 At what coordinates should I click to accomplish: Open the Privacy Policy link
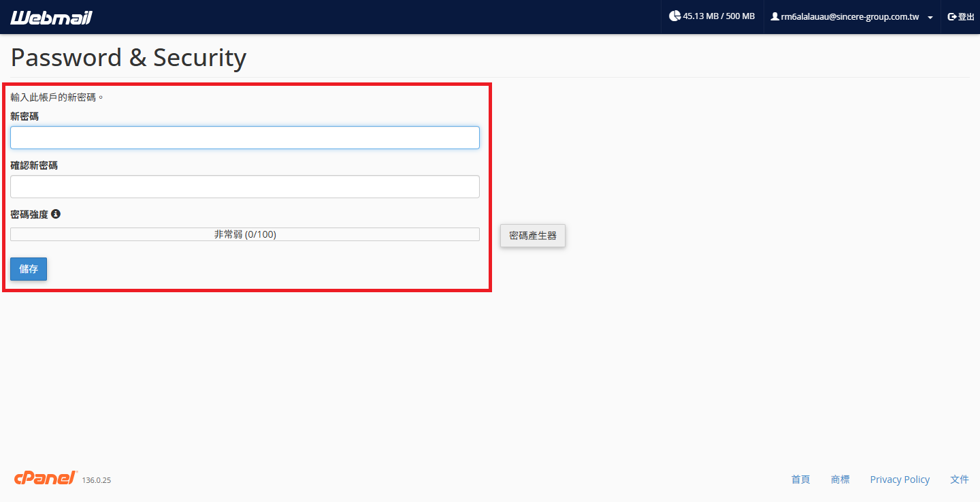[x=900, y=480]
